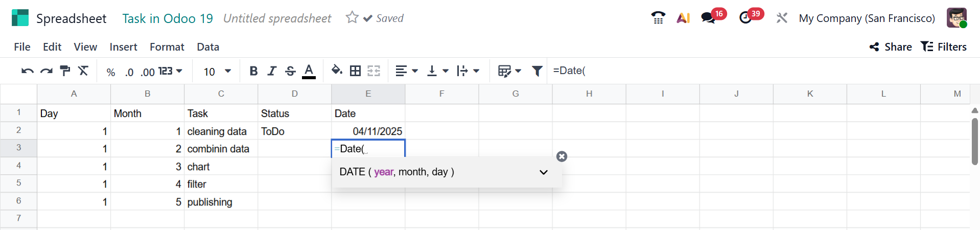This screenshot has width=980, height=230.
Task: Toggle italic formatting
Action: pyautogui.click(x=272, y=71)
